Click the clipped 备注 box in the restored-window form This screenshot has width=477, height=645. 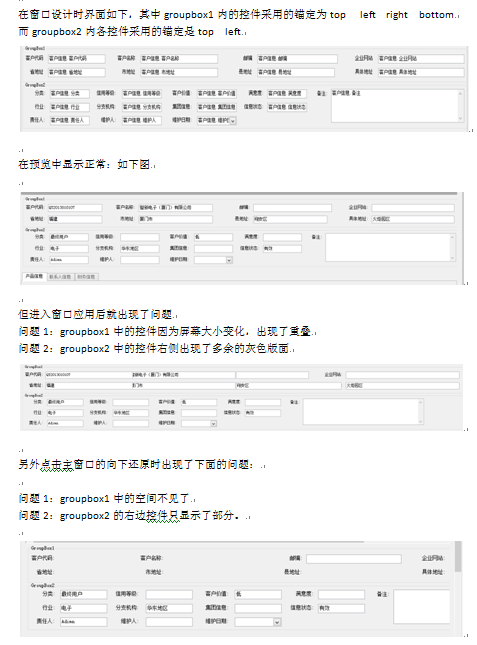click(x=421, y=607)
